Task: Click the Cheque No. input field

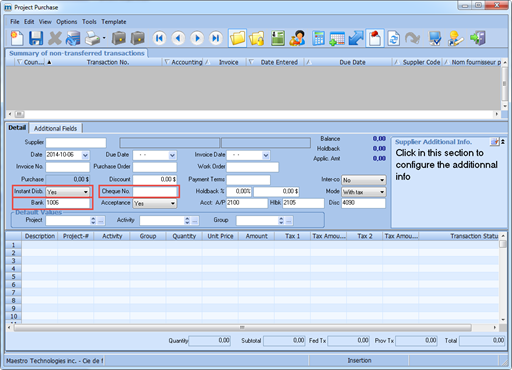Action: pos(155,191)
